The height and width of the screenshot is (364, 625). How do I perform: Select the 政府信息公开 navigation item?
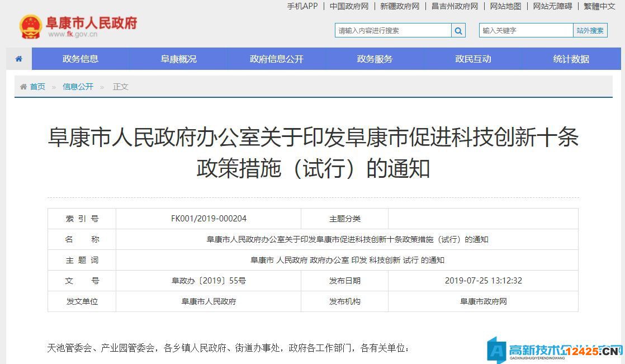(277, 59)
